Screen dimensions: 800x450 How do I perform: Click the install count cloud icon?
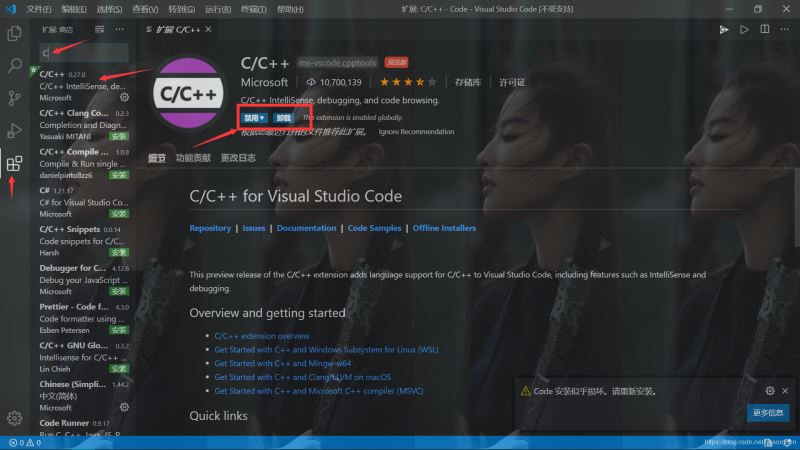click(x=311, y=82)
